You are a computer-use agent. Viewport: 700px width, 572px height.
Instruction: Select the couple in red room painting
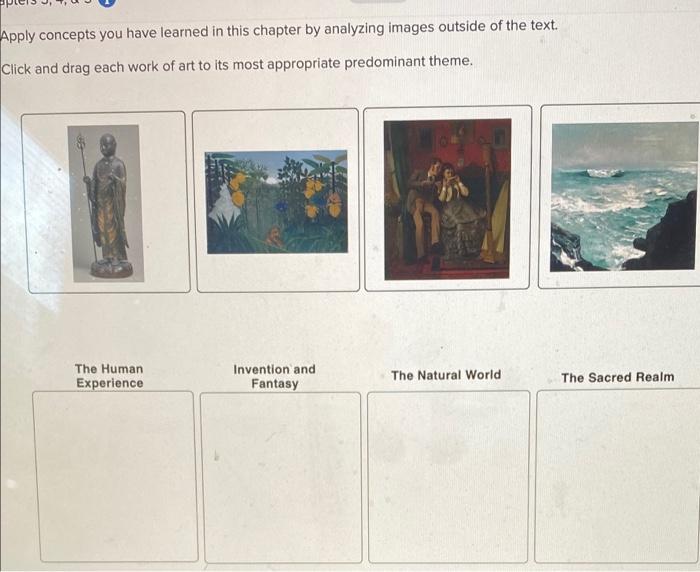[x=447, y=199]
